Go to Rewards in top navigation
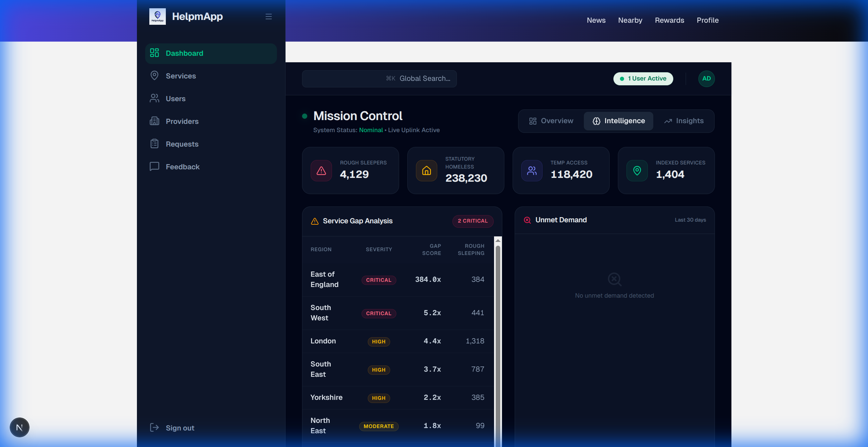 (669, 20)
